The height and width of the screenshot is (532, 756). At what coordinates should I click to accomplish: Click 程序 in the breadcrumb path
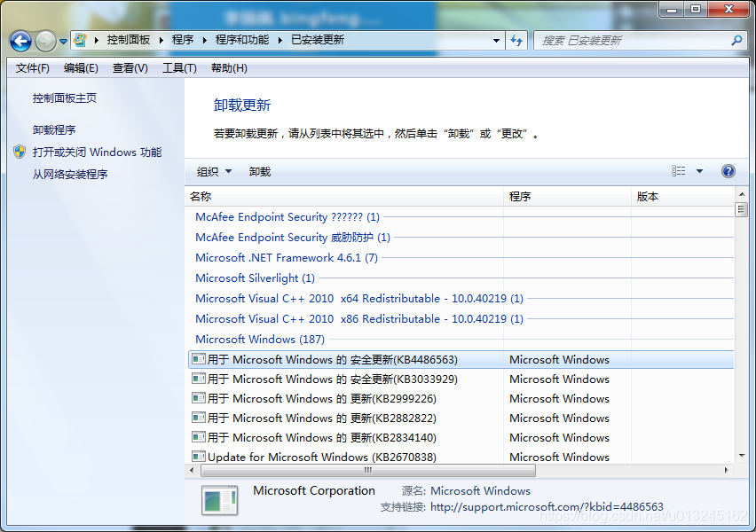tap(183, 40)
